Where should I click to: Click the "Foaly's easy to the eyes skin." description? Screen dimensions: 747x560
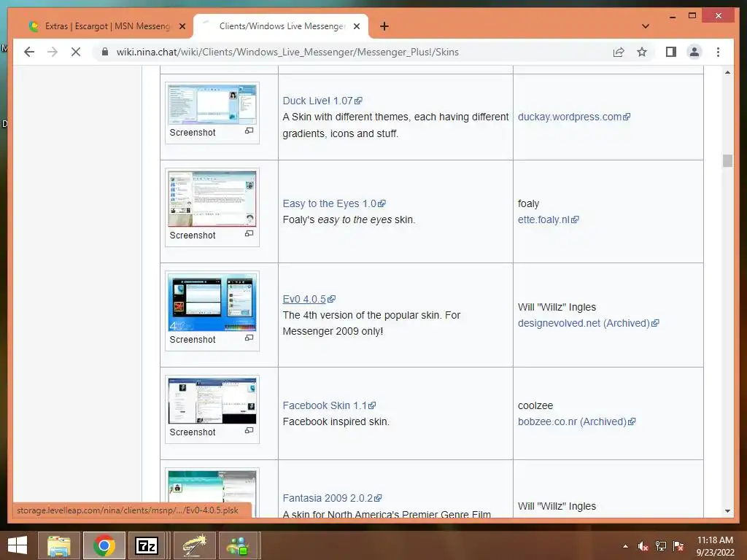click(x=349, y=219)
